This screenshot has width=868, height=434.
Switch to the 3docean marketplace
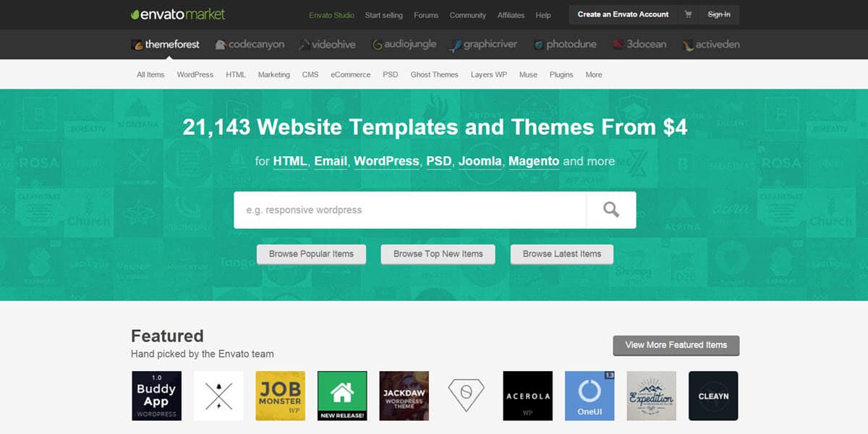pos(639,44)
